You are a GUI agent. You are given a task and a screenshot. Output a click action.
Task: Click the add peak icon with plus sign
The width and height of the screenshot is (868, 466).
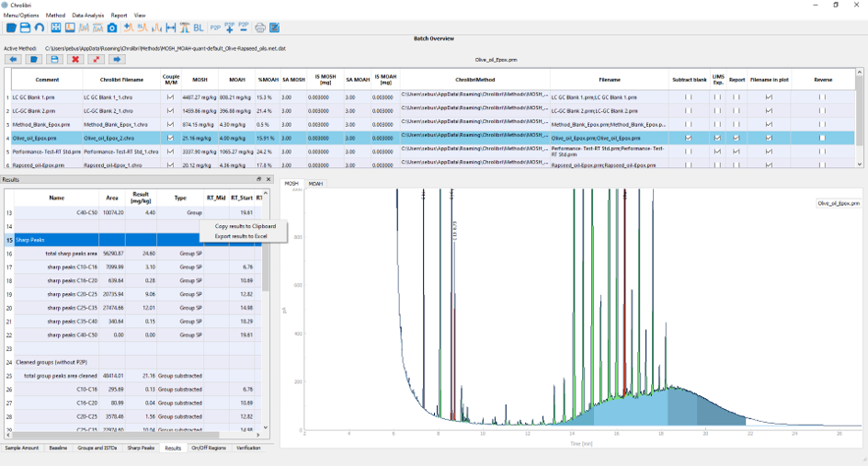pyautogui.click(x=129, y=28)
